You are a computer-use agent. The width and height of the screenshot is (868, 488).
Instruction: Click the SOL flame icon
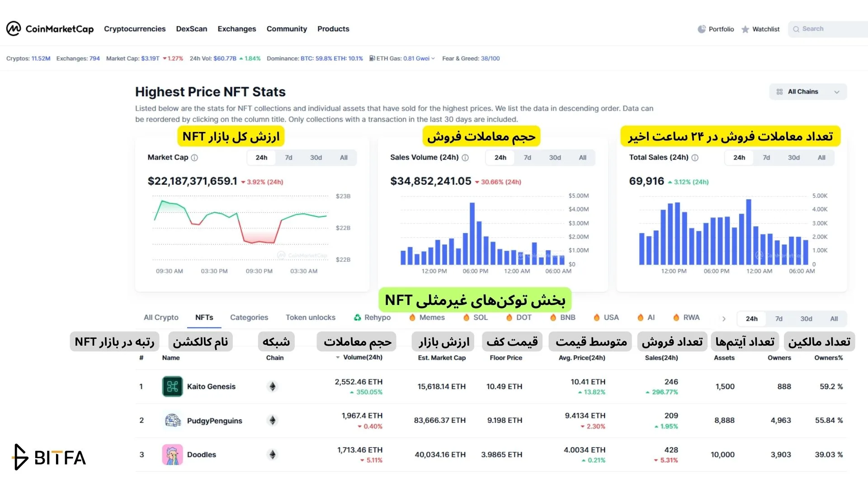pos(467,318)
